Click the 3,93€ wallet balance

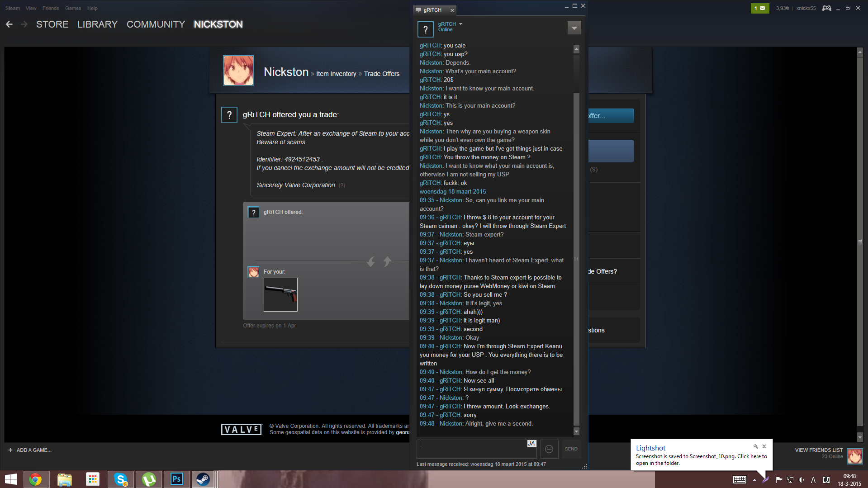[x=782, y=8]
